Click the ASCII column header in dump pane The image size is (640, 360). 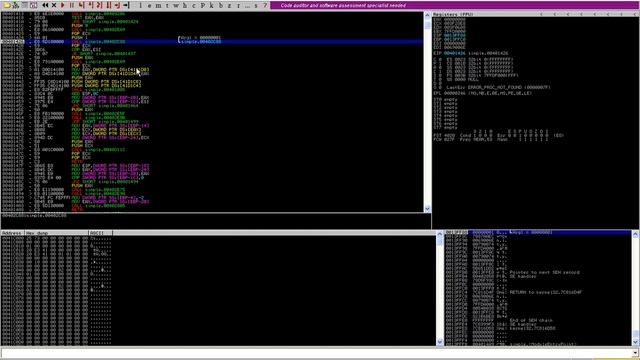tap(100, 233)
